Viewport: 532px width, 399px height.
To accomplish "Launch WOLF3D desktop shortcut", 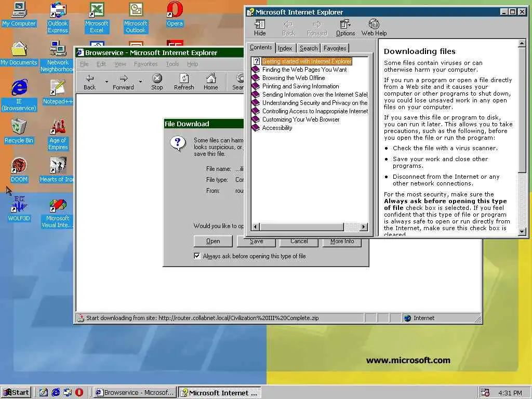I will [19, 209].
